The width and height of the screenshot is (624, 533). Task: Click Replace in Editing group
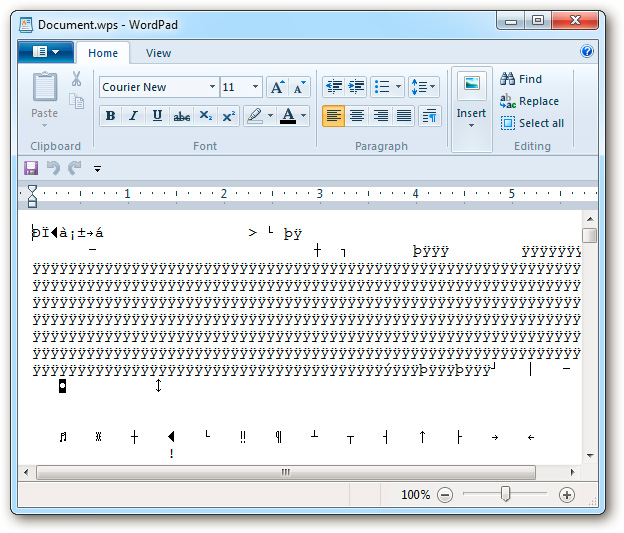point(529,101)
